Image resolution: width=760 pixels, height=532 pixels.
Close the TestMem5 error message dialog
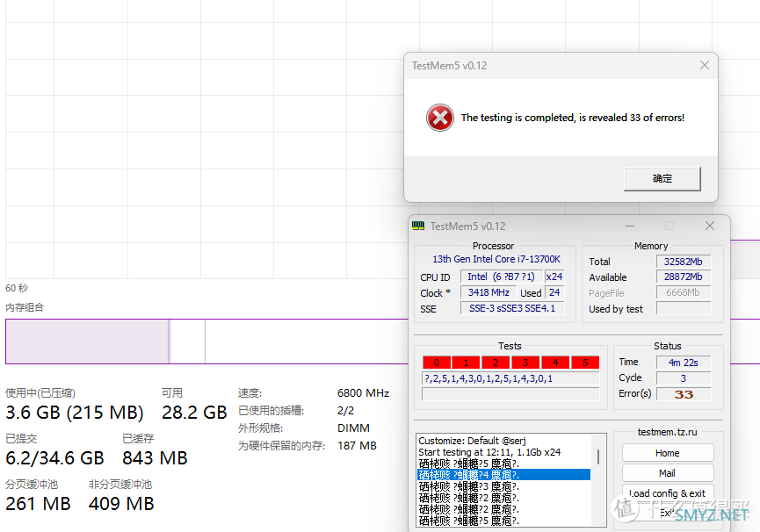[x=705, y=65]
